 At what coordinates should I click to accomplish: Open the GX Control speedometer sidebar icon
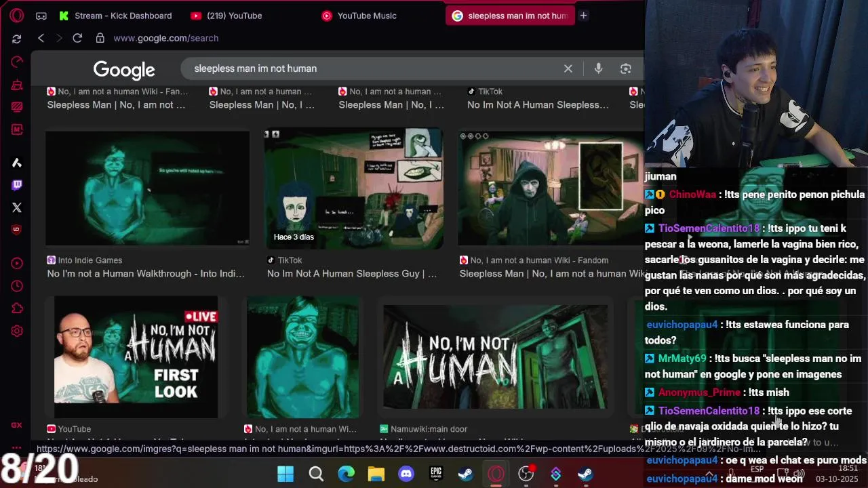(17, 62)
